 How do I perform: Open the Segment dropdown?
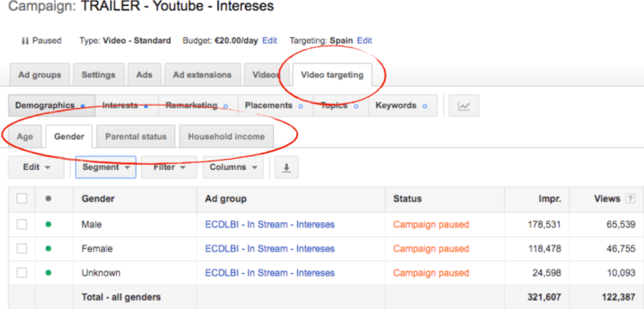(106, 167)
